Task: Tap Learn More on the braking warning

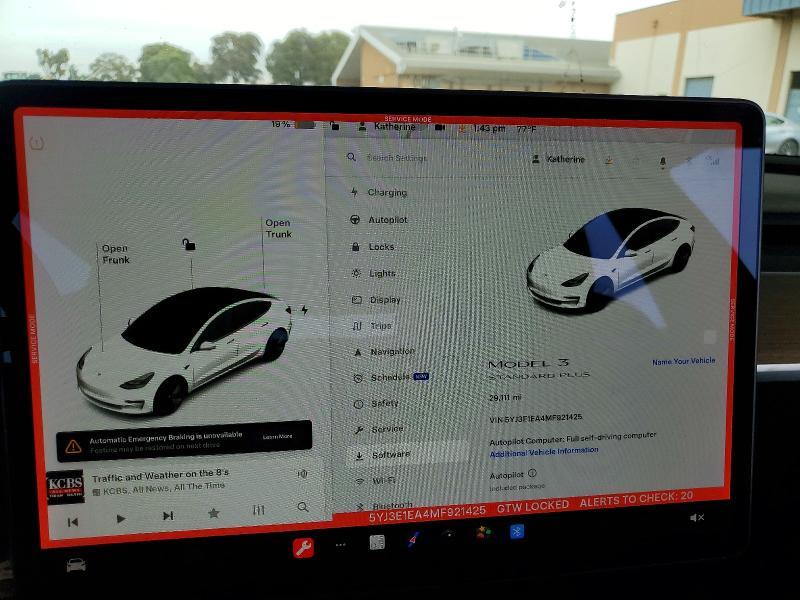Action: coord(278,437)
